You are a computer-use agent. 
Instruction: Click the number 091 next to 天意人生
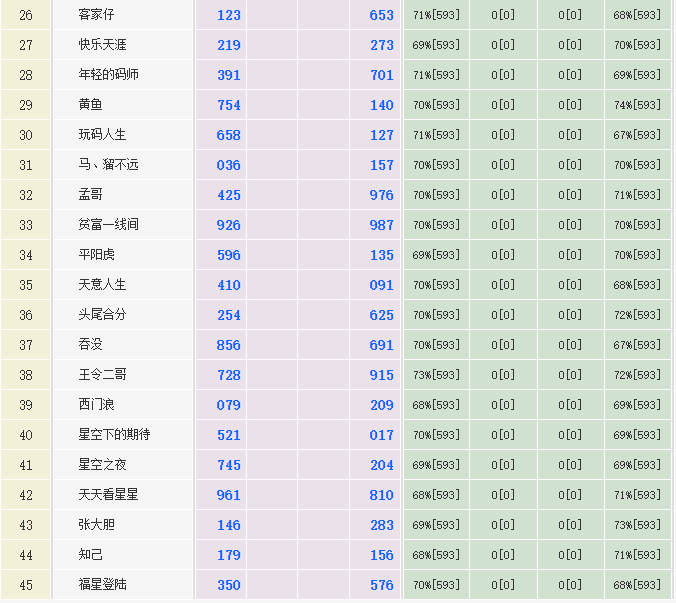(382, 285)
